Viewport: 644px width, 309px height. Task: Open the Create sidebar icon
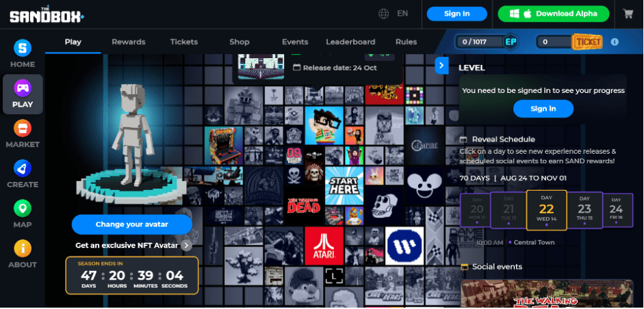point(23,168)
